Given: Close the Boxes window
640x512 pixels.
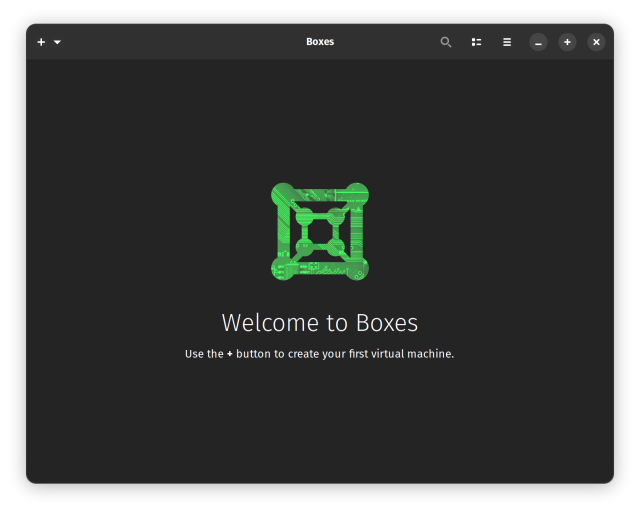Looking at the screenshot, I should click(x=596, y=42).
